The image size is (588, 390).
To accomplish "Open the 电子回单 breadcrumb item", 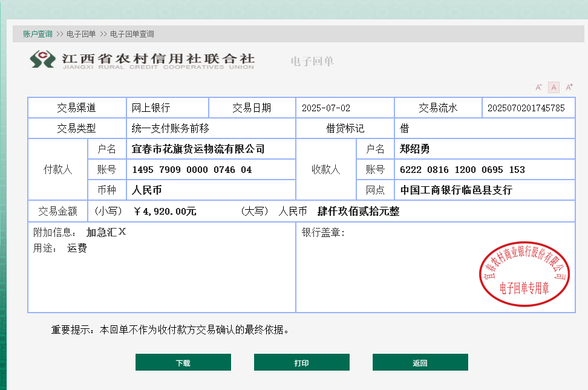I will pos(81,34).
